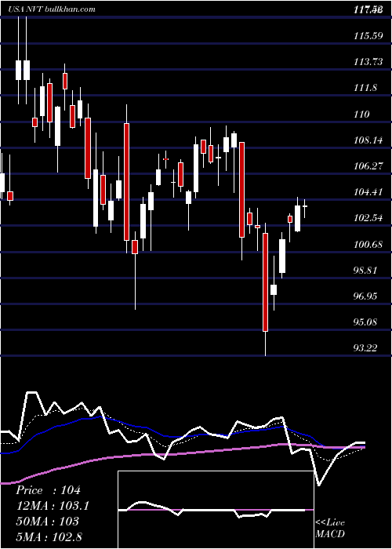
Task: Click the 104.41 price axis label
Action: pos(368,192)
